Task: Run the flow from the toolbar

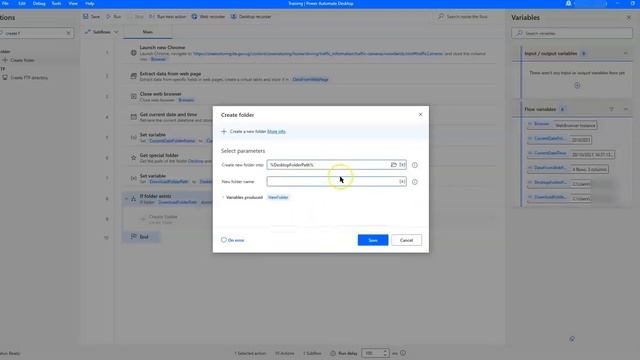Action: click(114, 17)
